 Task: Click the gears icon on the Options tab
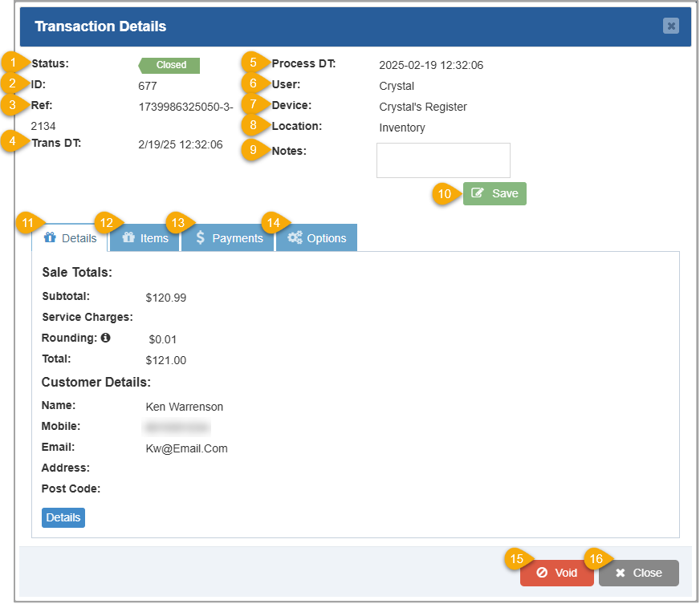coord(296,237)
